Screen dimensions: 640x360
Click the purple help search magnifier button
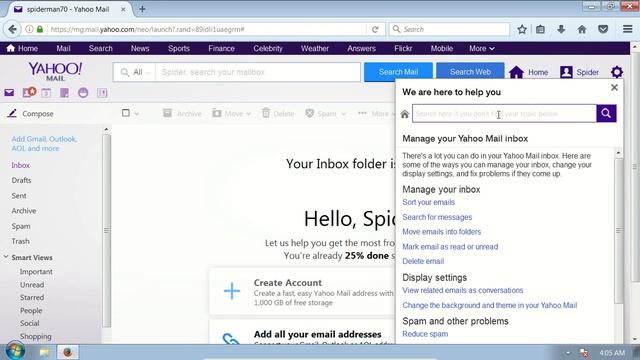pyautogui.click(x=606, y=113)
